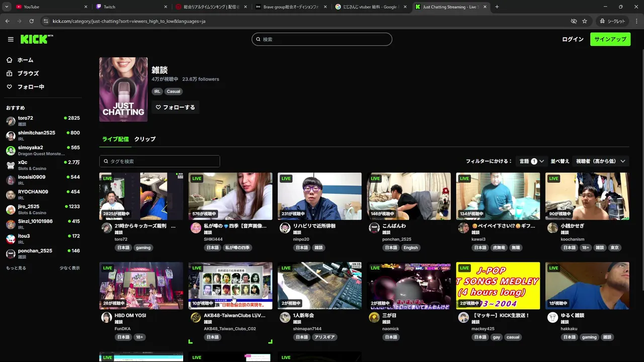644x362 pixels.
Task: Open RYOCHAN09 avatar in recommended list
Action: coord(11,195)
